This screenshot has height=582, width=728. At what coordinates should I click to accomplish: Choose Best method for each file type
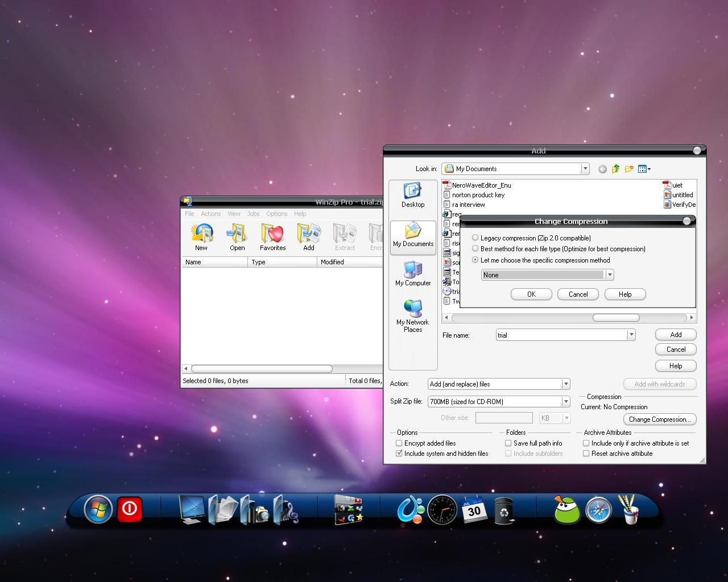(x=475, y=248)
